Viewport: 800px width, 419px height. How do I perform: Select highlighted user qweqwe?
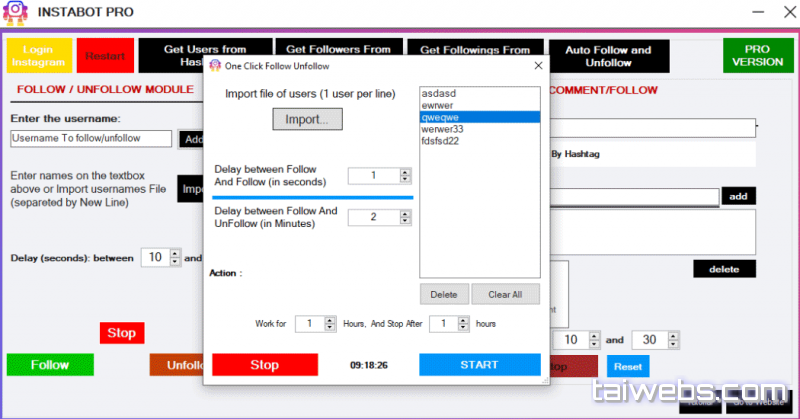(x=480, y=117)
